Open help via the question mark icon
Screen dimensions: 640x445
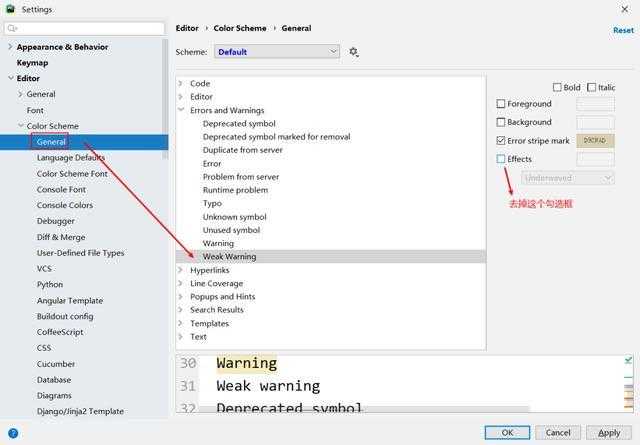pos(13,433)
